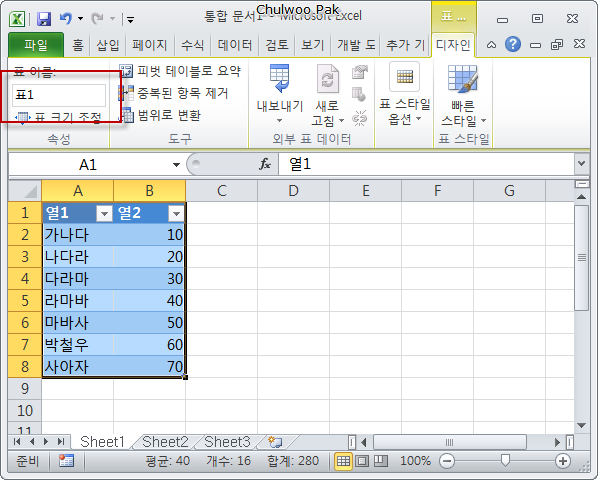Image resolution: width=598 pixels, height=480 pixels.
Task: Select row 9 header
Action: coord(25,388)
